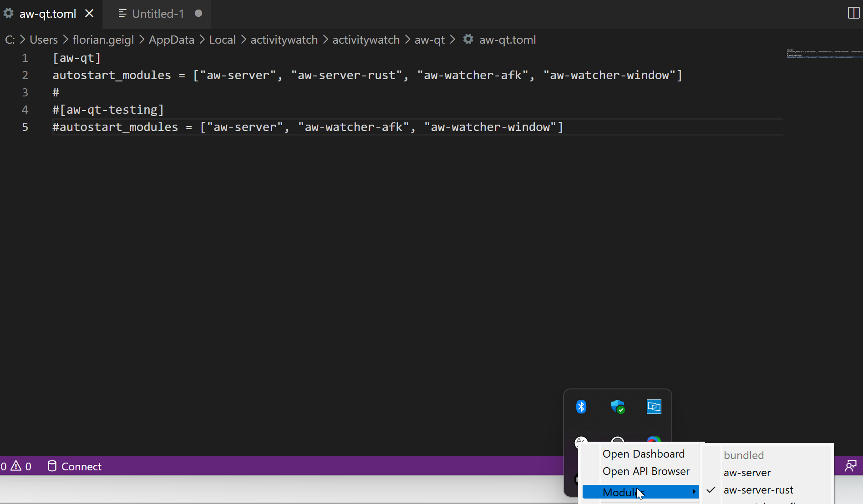Enable the aw-server module
863x504 pixels.
pyautogui.click(x=747, y=473)
